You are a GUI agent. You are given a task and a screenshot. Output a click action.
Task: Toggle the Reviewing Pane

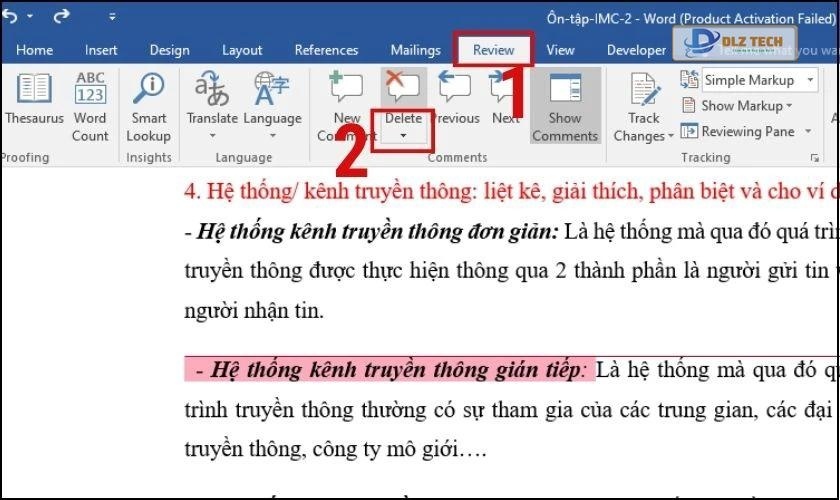coord(739,131)
